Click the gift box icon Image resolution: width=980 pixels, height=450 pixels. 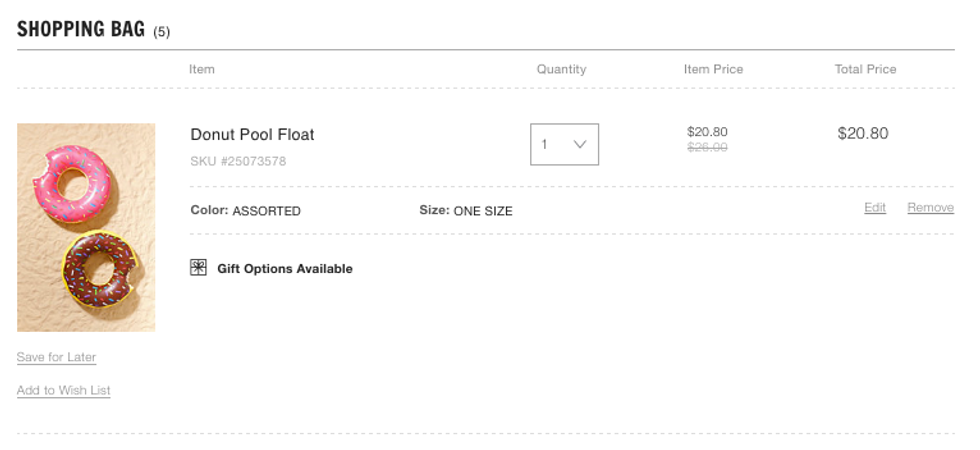pyautogui.click(x=198, y=267)
